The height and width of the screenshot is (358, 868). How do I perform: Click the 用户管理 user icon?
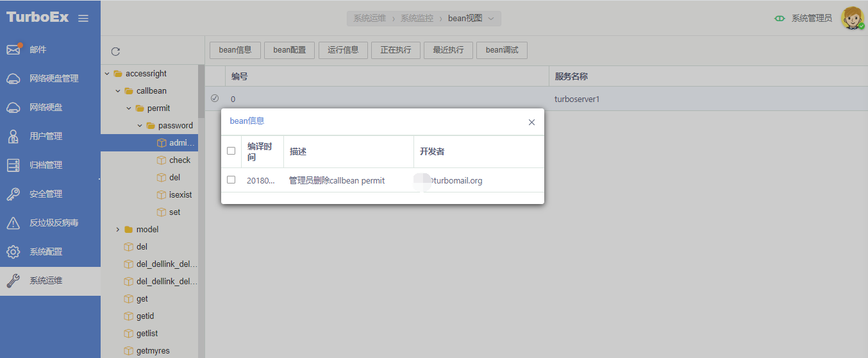point(13,136)
